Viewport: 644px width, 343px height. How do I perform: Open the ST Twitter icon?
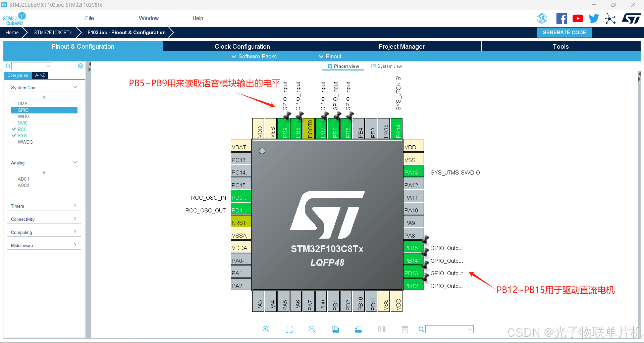(594, 18)
